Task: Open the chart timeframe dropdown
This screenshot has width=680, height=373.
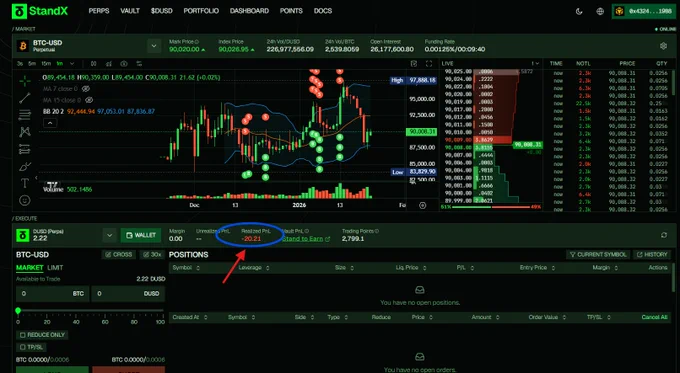Action: point(72,63)
